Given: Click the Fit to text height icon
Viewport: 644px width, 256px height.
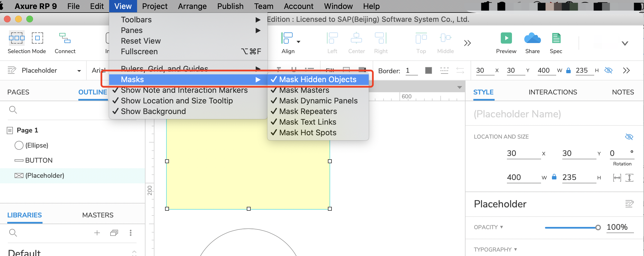Looking at the screenshot, I should pyautogui.click(x=629, y=178).
